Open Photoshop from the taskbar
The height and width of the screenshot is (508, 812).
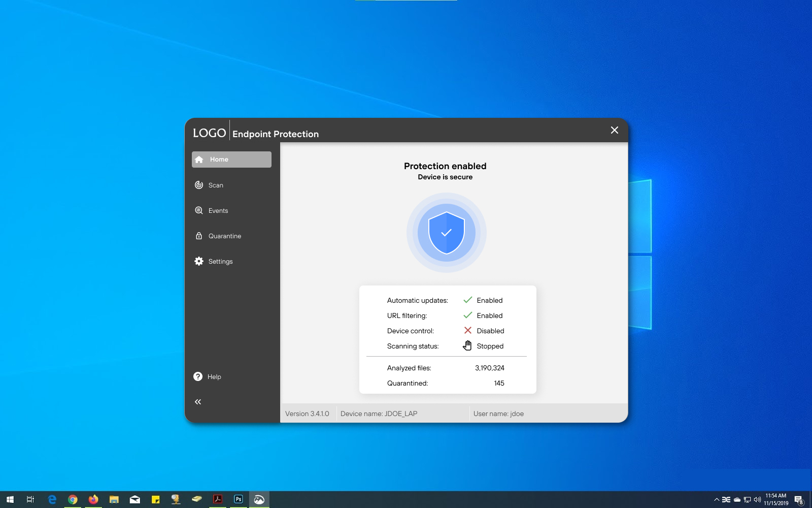(x=239, y=499)
